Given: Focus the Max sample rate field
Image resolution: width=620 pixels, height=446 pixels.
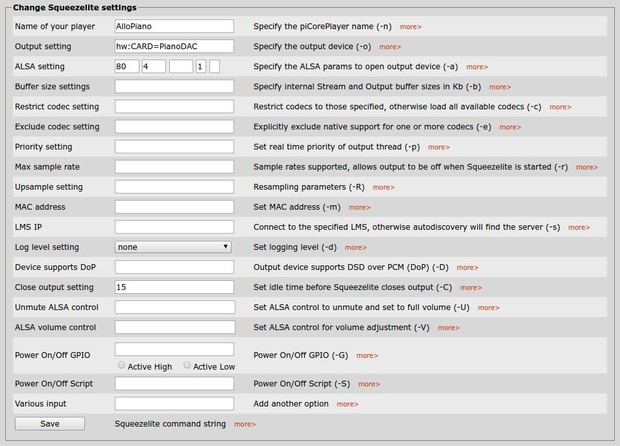Looking at the screenshot, I should (174, 167).
